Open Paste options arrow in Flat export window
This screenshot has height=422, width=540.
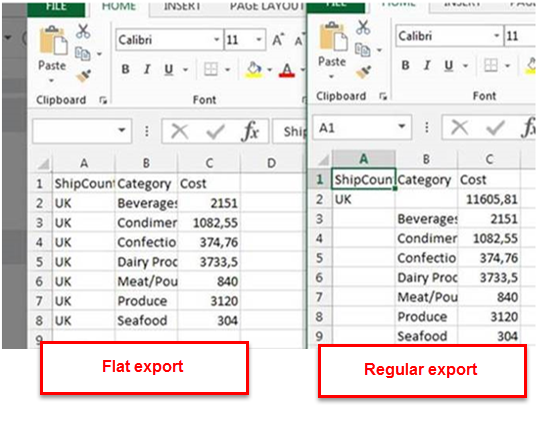(x=51, y=81)
